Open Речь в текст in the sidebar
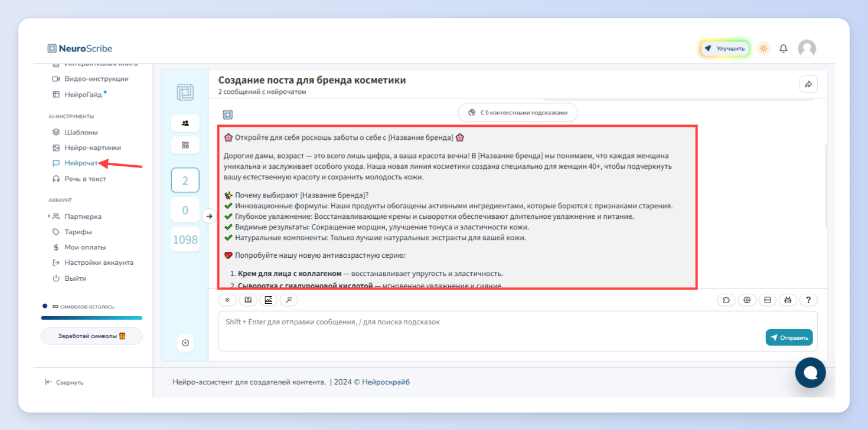 [80, 179]
